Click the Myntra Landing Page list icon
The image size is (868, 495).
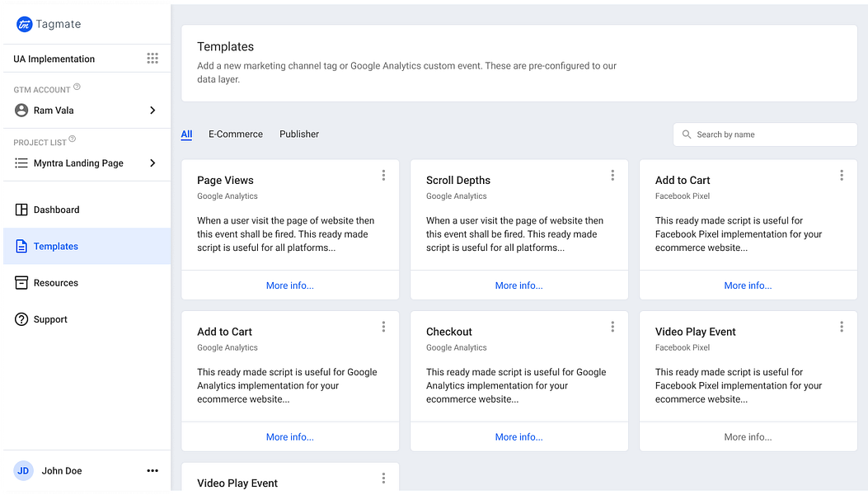click(21, 163)
